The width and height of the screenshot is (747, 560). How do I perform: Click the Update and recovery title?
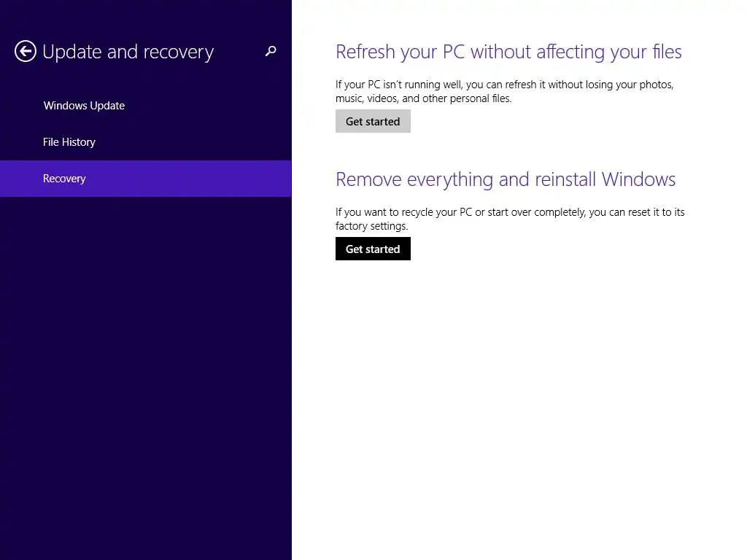[x=128, y=52]
